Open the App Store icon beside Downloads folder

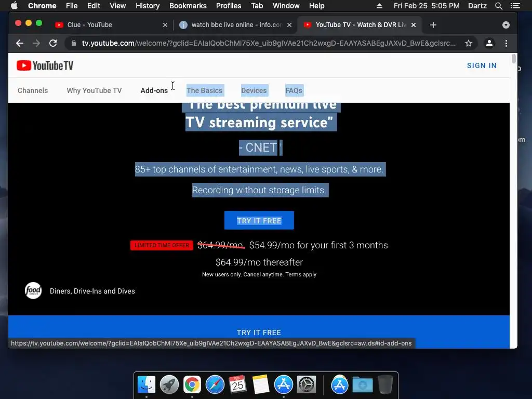[340, 385]
